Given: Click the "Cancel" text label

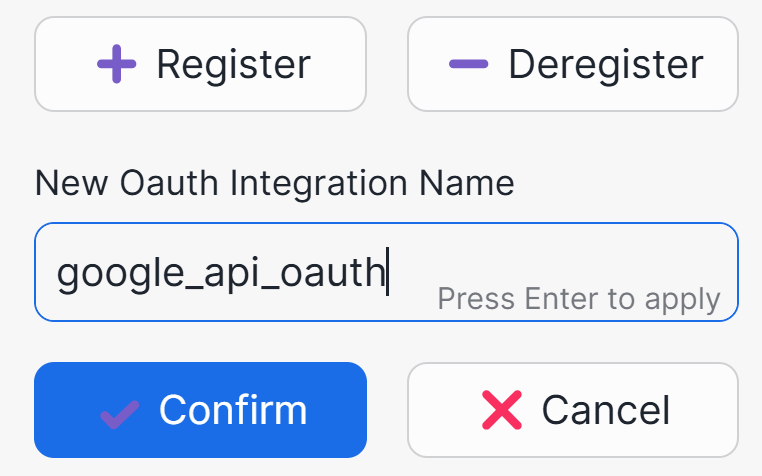Looking at the screenshot, I should tap(606, 410).
